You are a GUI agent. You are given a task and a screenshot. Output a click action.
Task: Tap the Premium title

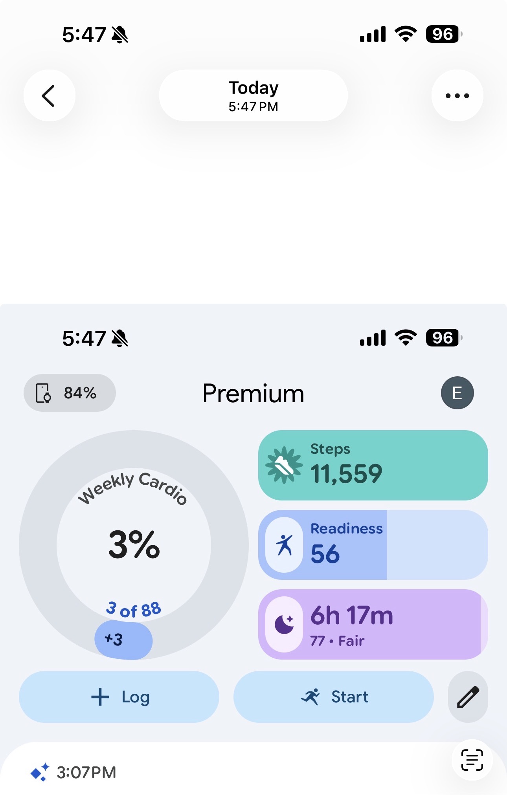[x=253, y=393]
